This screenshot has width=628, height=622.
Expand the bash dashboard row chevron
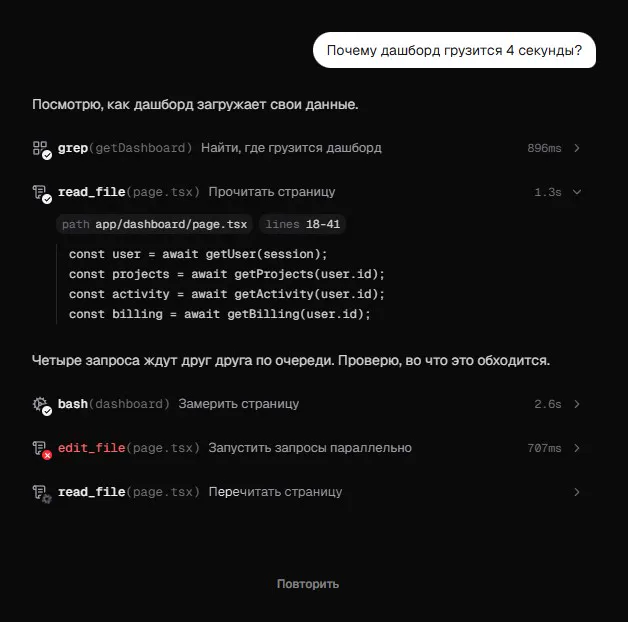coord(577,404)
